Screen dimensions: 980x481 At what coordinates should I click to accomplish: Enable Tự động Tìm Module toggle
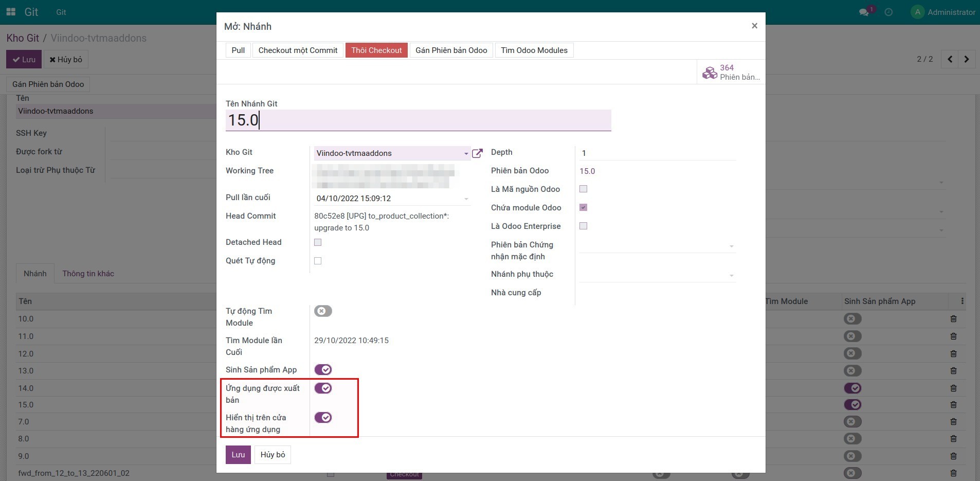tap(323, 311)
